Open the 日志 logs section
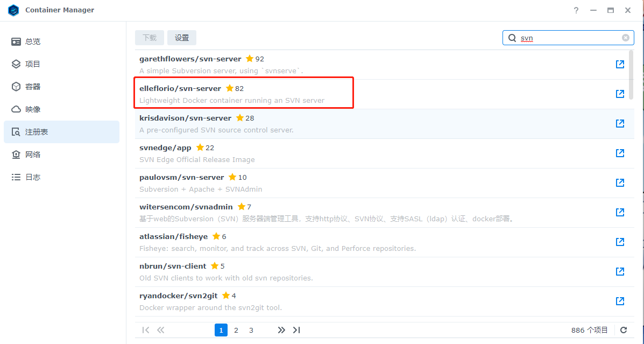Viewport: 644px width, 344px height. 62,177
